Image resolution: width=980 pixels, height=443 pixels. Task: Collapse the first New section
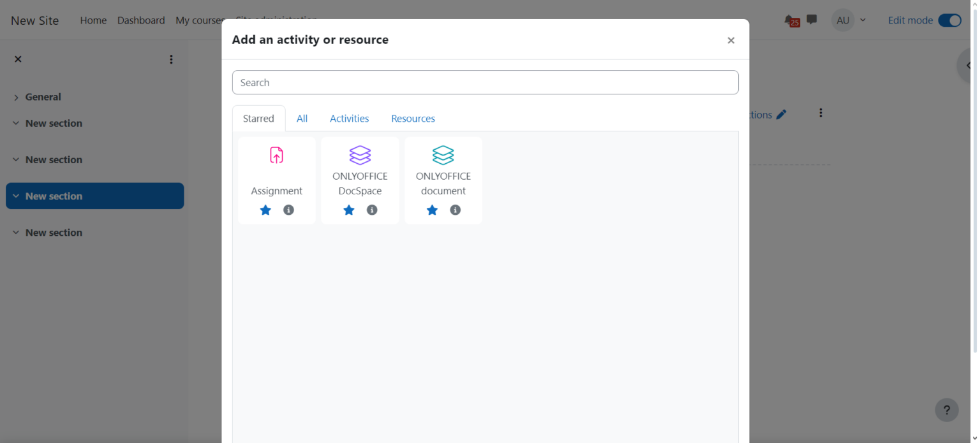[16, 124]
